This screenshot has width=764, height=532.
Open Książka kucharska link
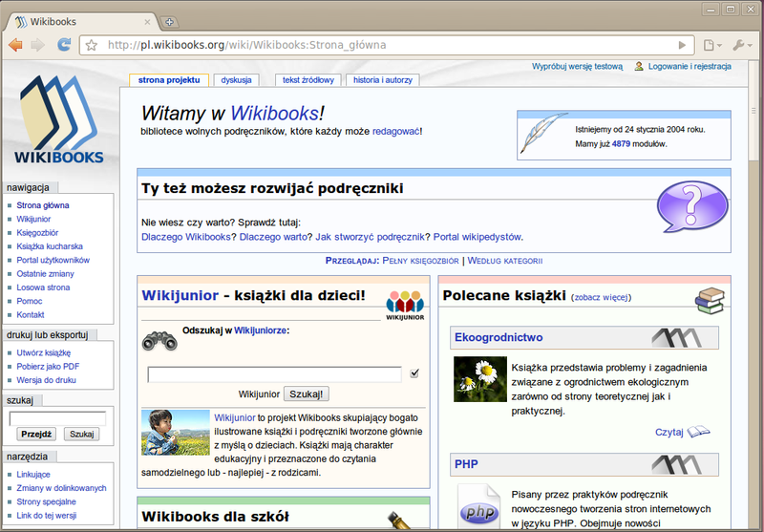tap(50, 246)
